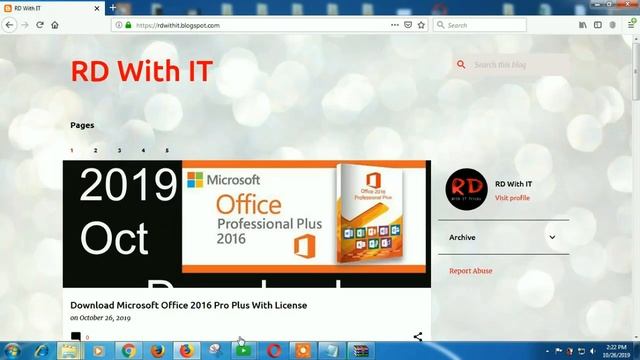The height and width of the screenshot is (360, 640).
Task: Click the green padlock security icon
Action: (x=128, y=25)
